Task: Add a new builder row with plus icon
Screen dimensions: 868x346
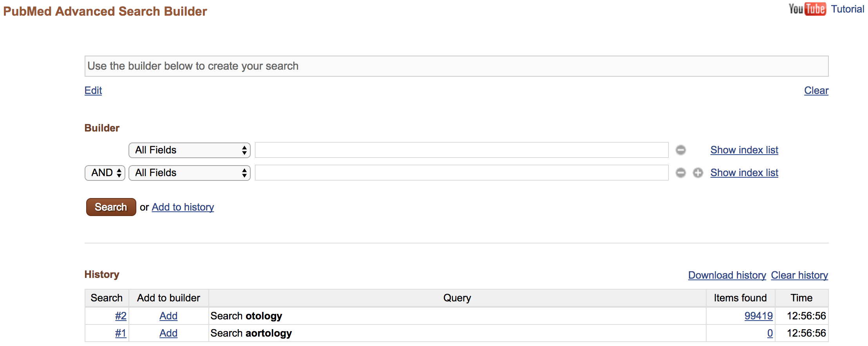Action: pyautogui.click(x=698, y=173)
